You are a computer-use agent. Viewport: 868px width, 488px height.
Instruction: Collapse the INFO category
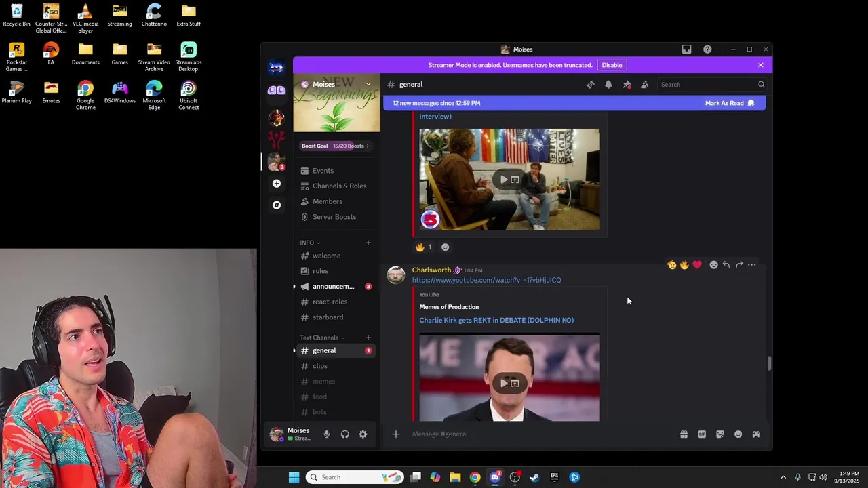(310, 243)
